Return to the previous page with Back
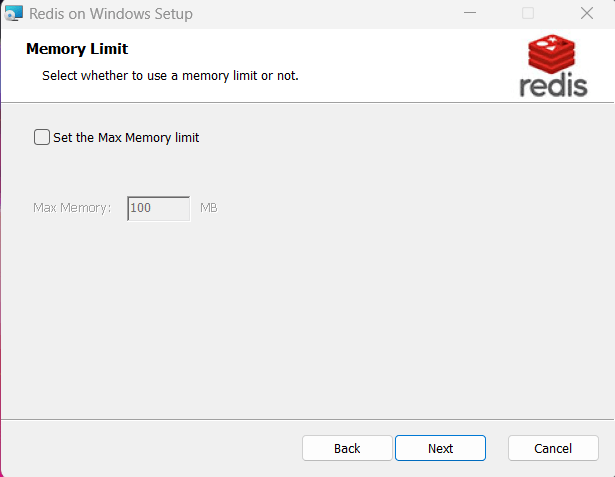The height and width of the screenshot is (477, 615). pos(347,448)
